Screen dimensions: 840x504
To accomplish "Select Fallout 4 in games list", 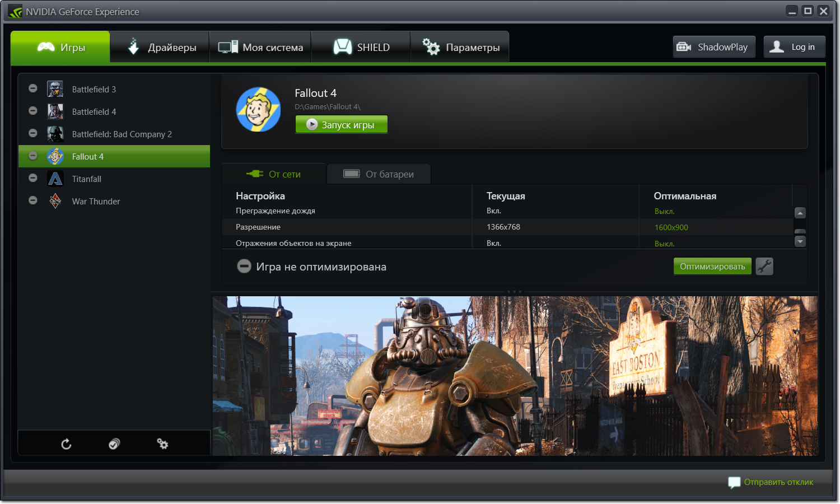I will point(114,156).
